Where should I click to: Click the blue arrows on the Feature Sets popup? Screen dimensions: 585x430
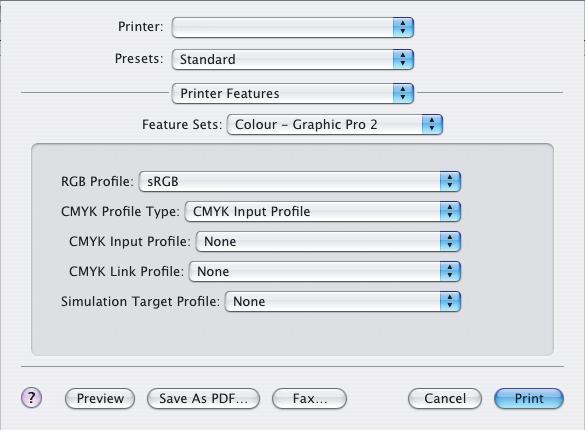432,124
